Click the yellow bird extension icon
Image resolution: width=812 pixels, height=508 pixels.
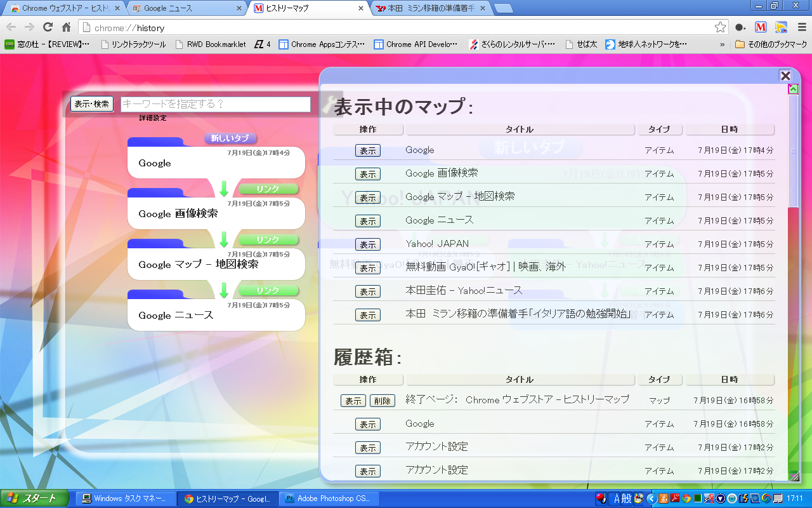pyautogui.click(x=781, y=27)
